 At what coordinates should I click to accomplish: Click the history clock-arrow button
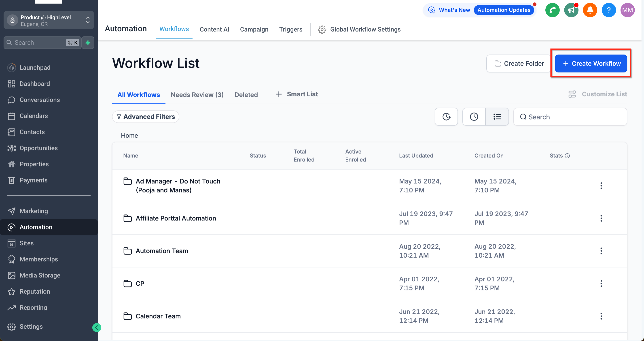[446, 116]
